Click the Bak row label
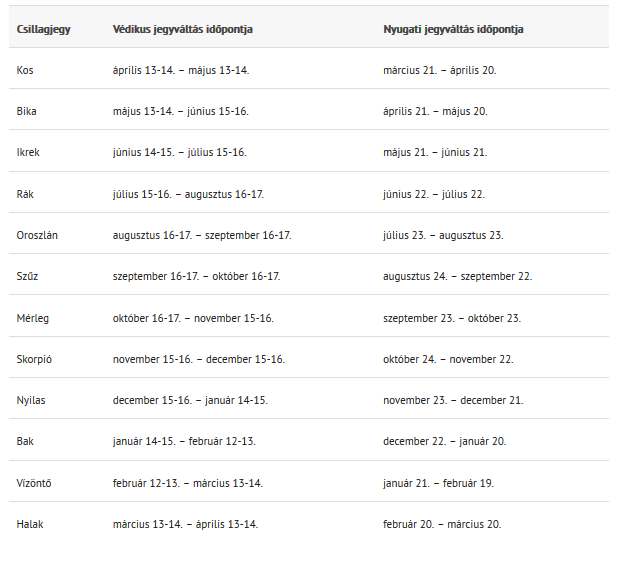The height and width of the screenshot is (565, 641). pyautogui.click(x=25, y=441)
